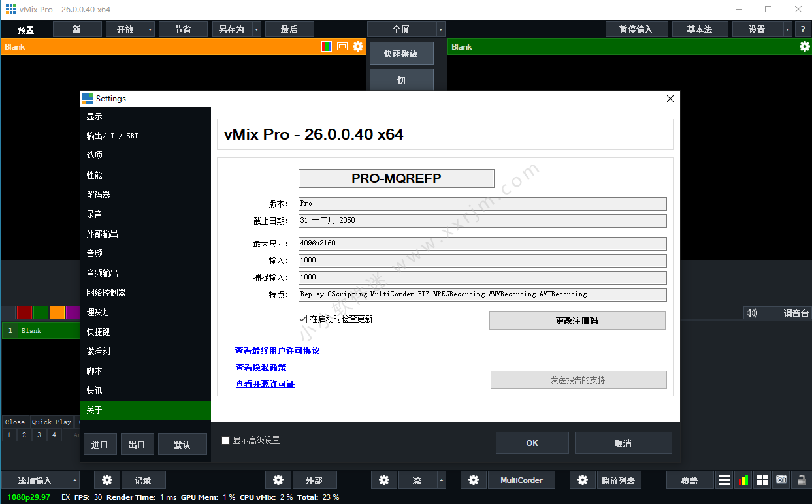Click the list view hamburger icon in bottom bar
The width and height of the screenshot is (812, 504).
pos(724,480)
